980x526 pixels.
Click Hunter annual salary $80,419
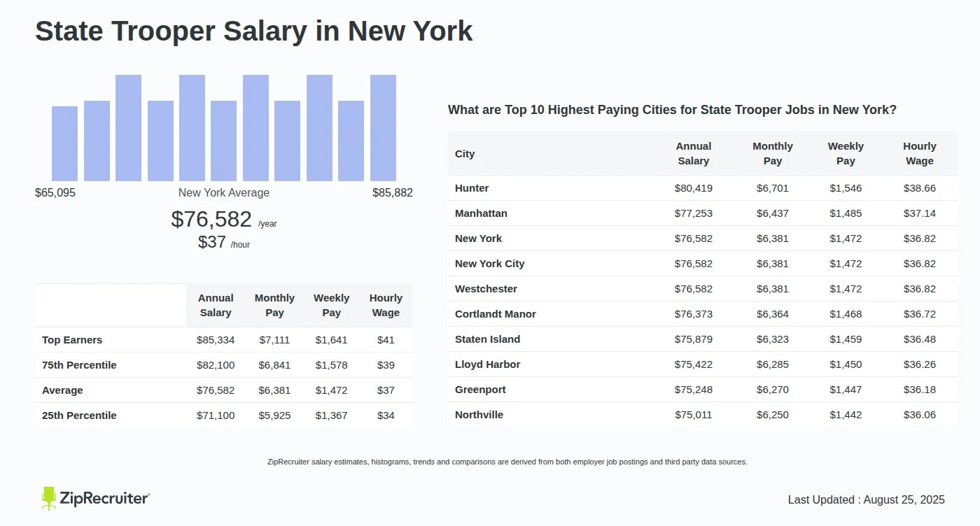tap(694, 188)
